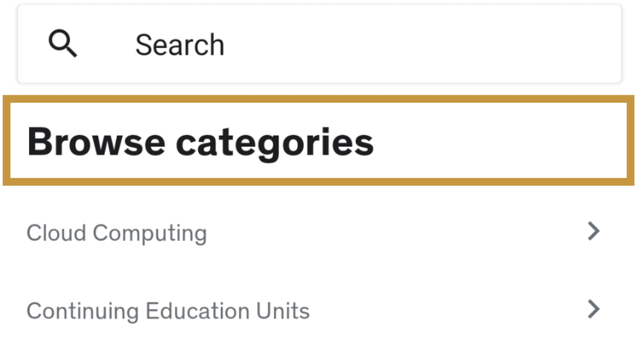639x364 pixels.
Task: Click the right arrow beside Cloud Computing
Action: point(593,231)
